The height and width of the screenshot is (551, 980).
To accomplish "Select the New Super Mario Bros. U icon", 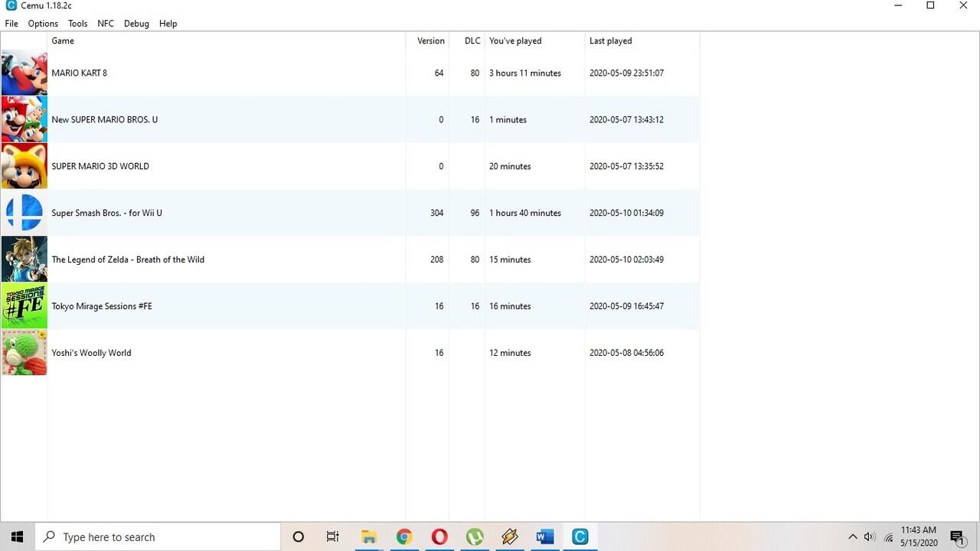I will [24, 119].
